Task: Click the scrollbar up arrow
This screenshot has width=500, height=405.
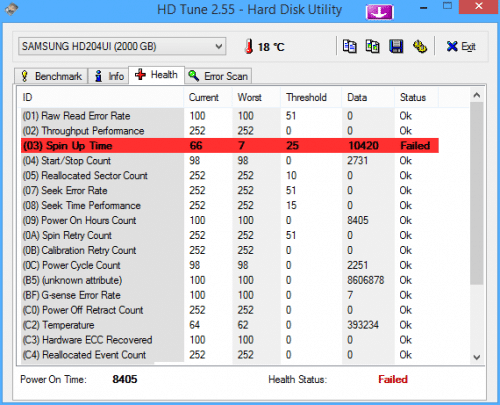Action: pyautogui.click(x=477, y=96)
